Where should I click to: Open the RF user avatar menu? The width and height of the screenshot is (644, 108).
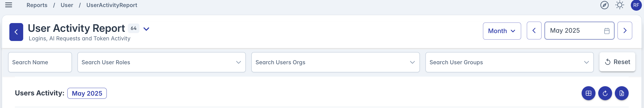coord(636,5)
